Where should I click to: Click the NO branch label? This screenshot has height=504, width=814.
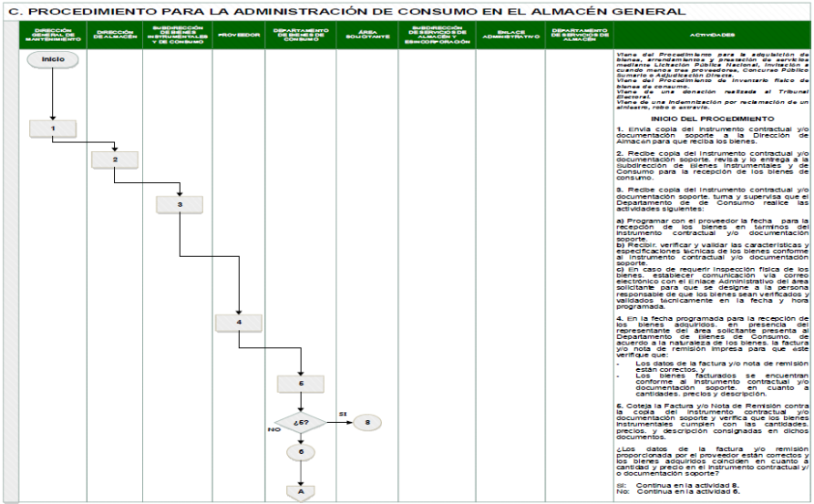point(273,427)
